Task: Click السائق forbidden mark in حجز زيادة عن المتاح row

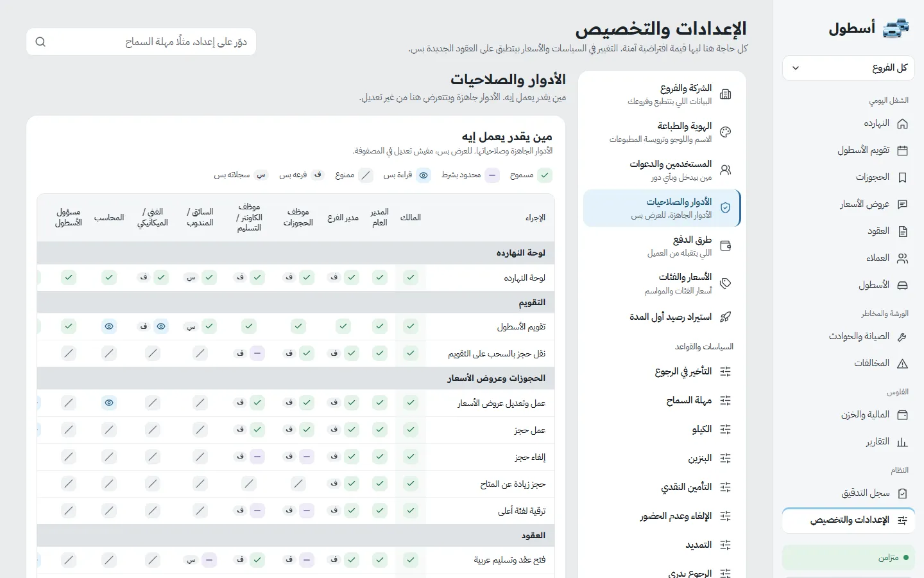Action: tap(200, 484)
